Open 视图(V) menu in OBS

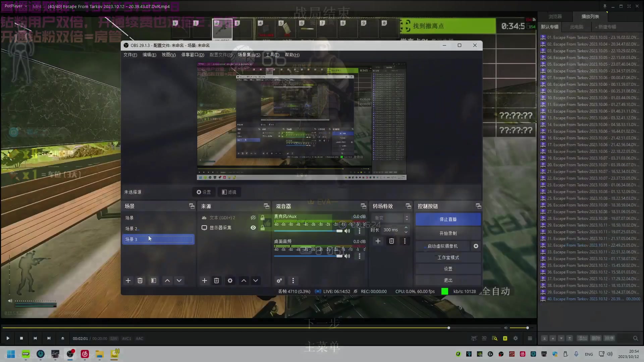coord(169,55)
